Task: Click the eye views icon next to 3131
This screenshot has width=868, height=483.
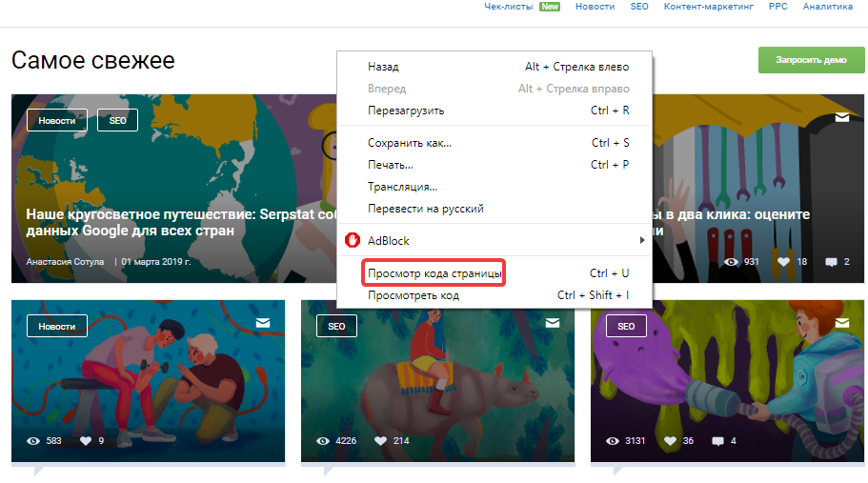Action: [613, 441]
